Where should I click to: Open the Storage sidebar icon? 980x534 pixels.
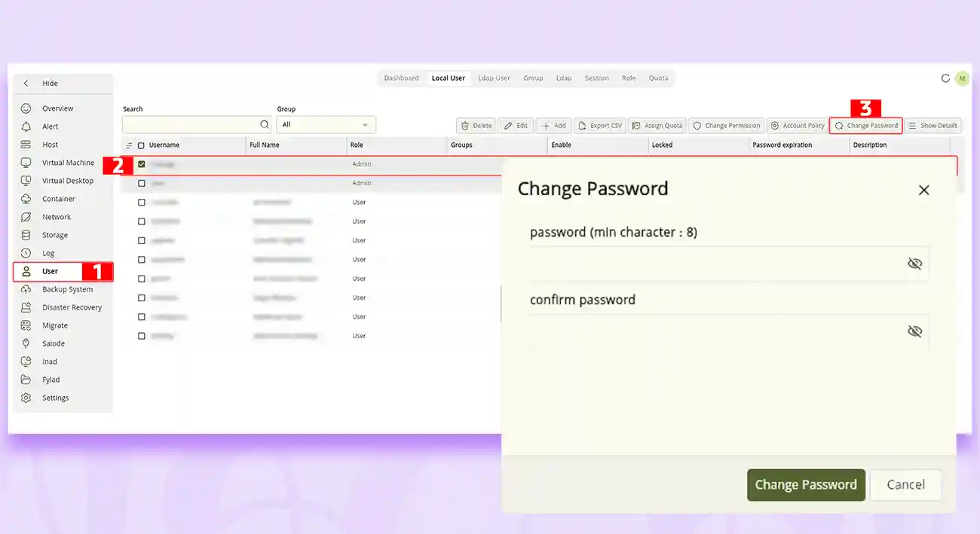coord(26,235)
